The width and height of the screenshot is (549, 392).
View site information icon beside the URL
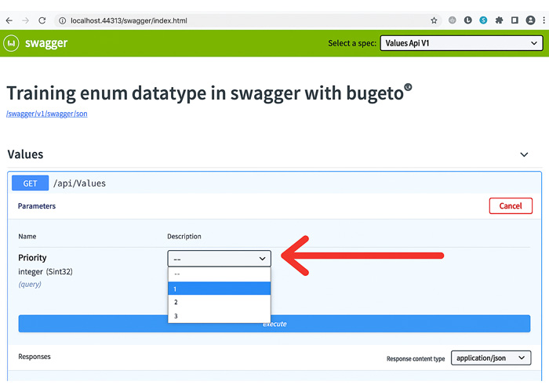[62, 20]
